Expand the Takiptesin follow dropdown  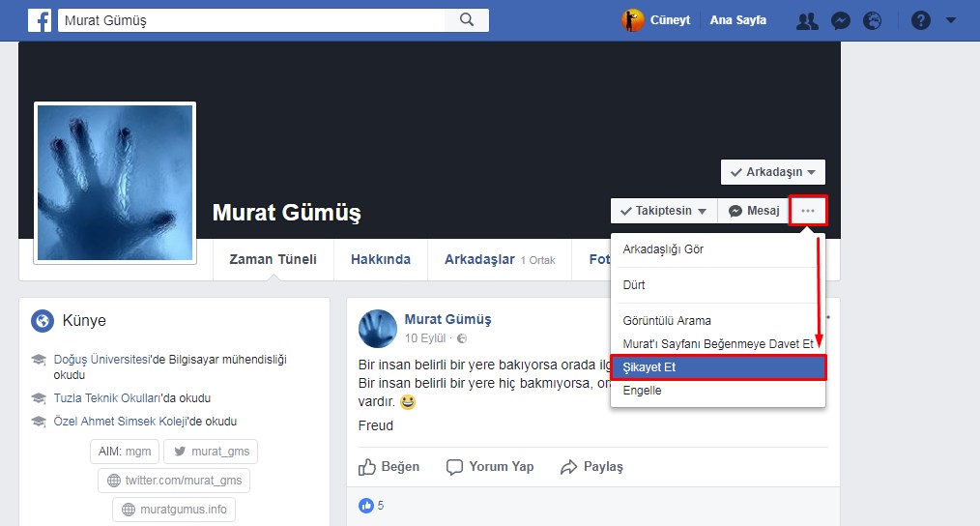click(x=664, y=211)
